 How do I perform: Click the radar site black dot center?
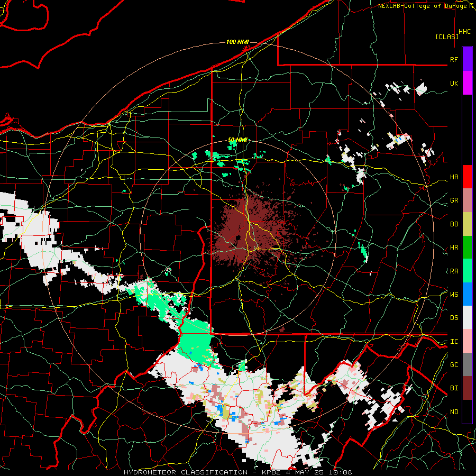(238, 237)
